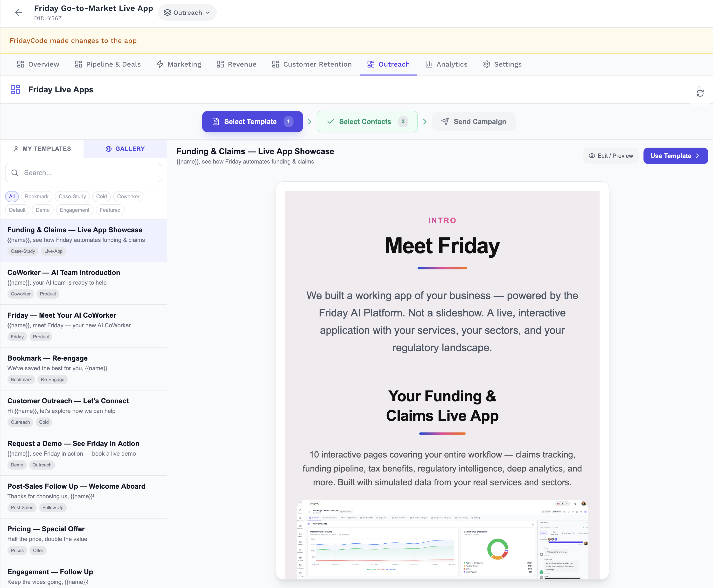Viewport: 713px width, 588px height.
Task: Select Request a Demo — See Friday in Action
Action: 83,454
